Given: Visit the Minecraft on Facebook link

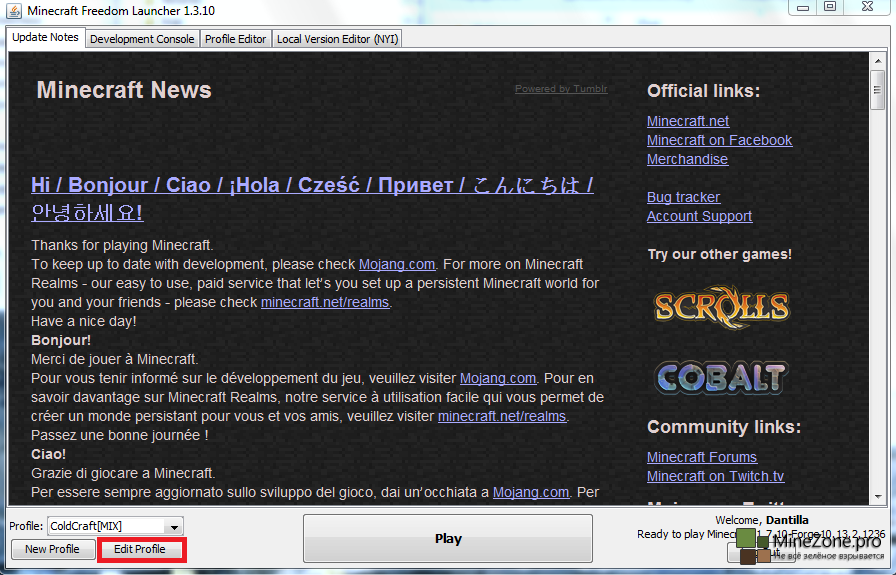Looking at the screenshot, I should (719, 140).
